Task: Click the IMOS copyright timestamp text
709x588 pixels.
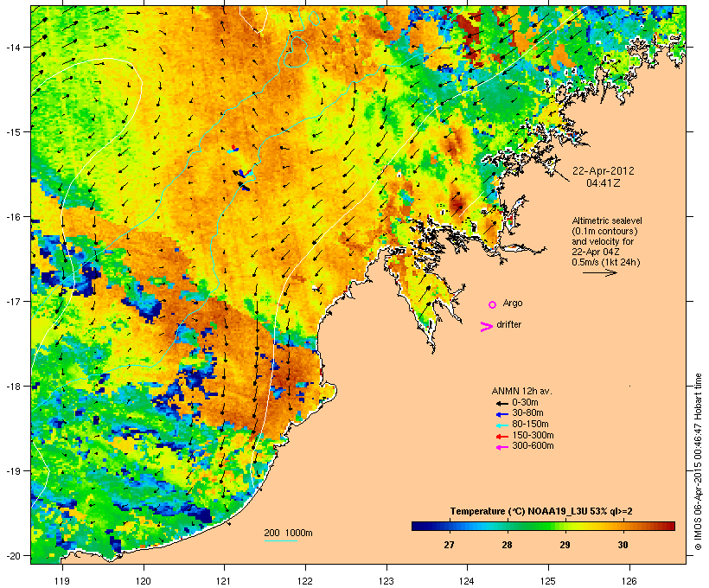Action: [x=698, y=463]
